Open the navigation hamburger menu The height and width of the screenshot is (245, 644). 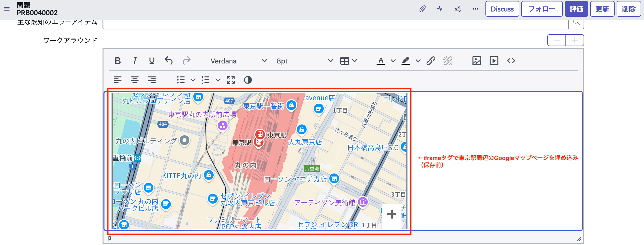[x=7, y=9]
